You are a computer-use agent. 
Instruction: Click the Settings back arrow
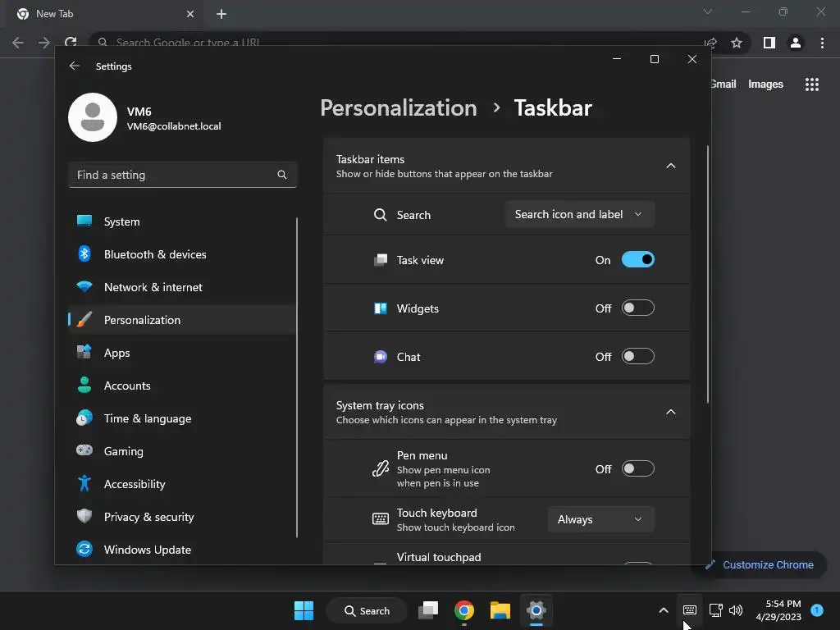tap(75, 66)
